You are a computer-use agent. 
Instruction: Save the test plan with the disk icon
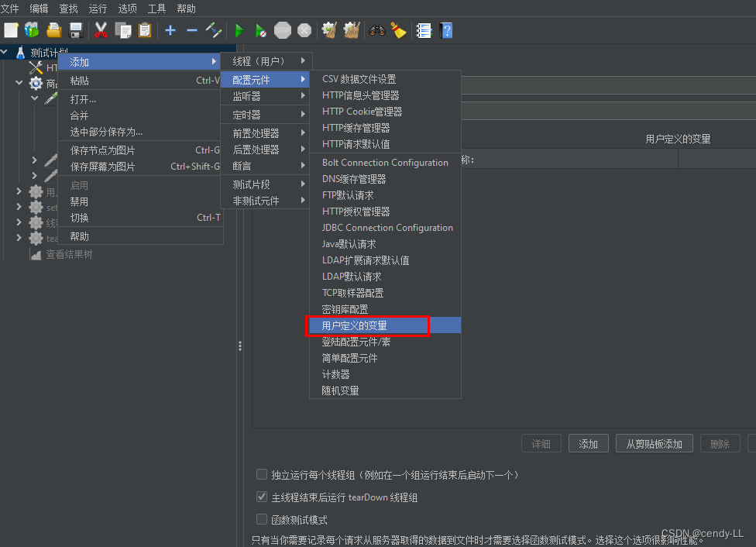pyautogui.click(x=75, y=30)
